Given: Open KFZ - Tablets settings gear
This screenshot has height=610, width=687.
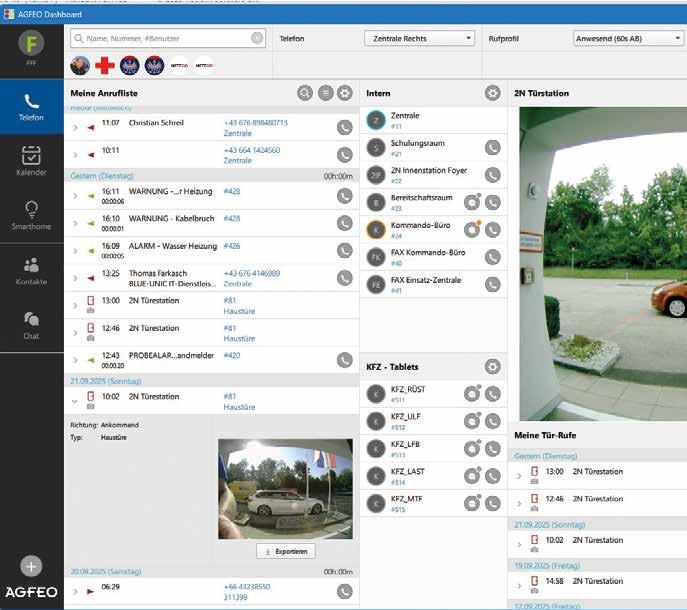Looking at the screenshot, I should pos(492,367).
